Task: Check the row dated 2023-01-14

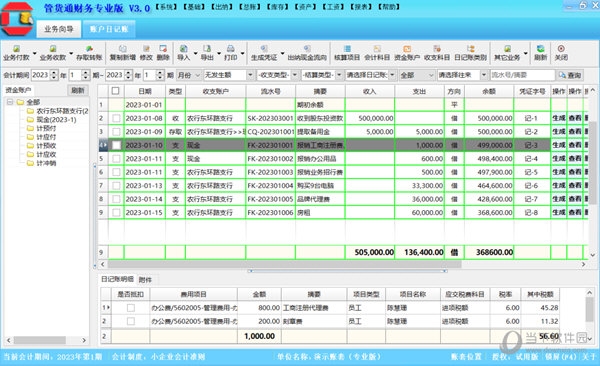Action: (x=116, y=199)
